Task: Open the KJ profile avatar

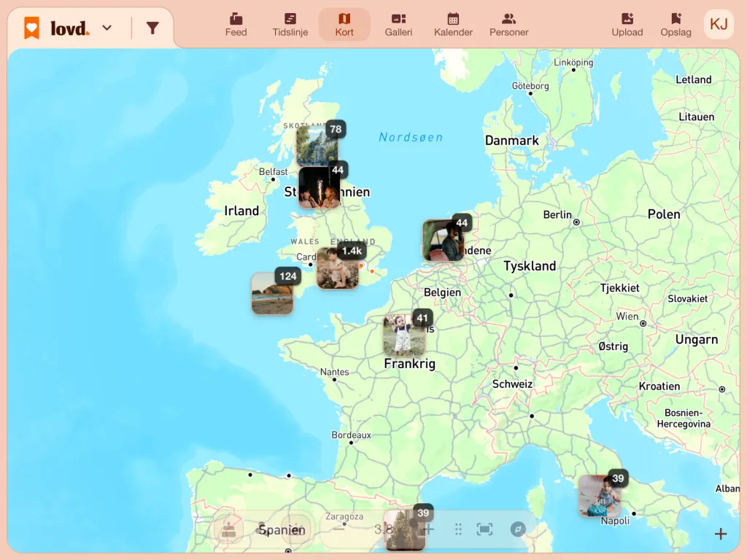Action: click(719, 24)
